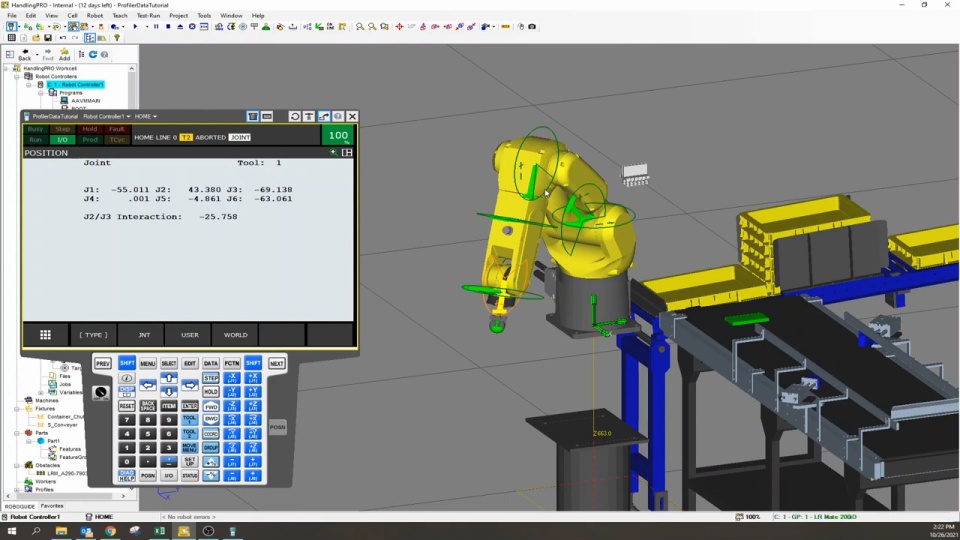Toggle the HOLD key on the teach pendant

211,392
